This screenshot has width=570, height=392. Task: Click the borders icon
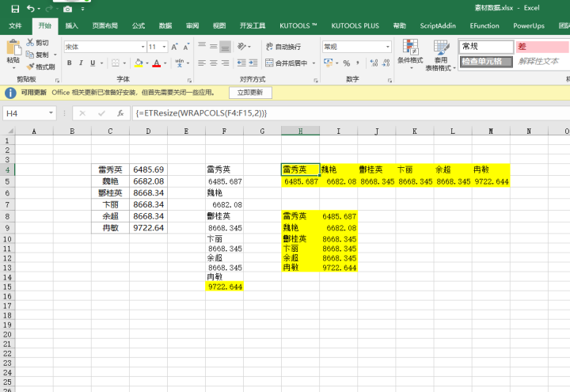116,63
